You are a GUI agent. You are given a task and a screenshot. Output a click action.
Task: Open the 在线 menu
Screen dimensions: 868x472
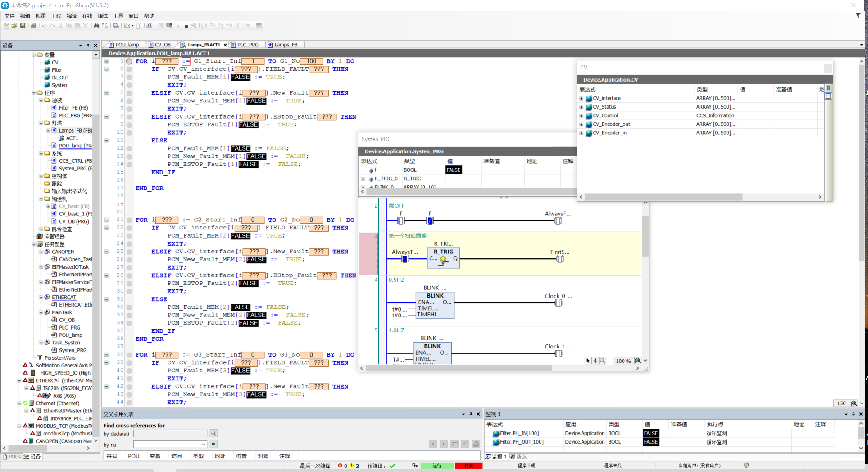(x=87, y=16)
